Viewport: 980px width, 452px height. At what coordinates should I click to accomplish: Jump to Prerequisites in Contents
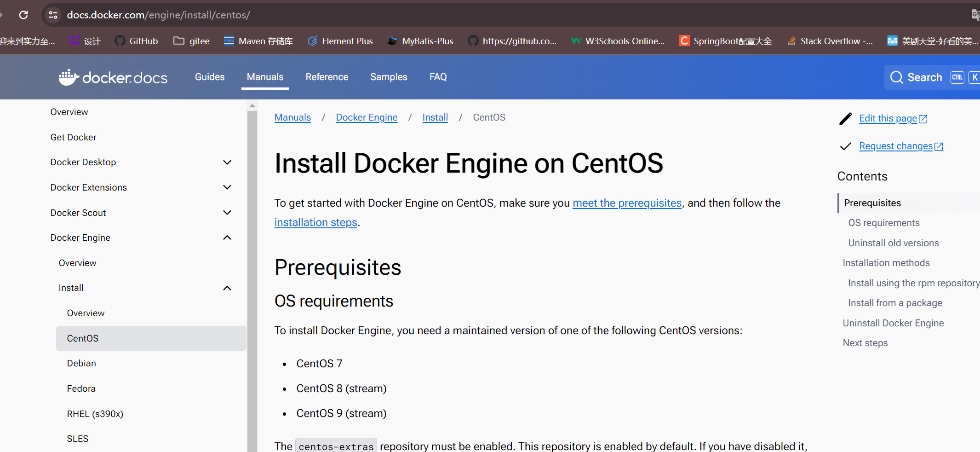872,203
